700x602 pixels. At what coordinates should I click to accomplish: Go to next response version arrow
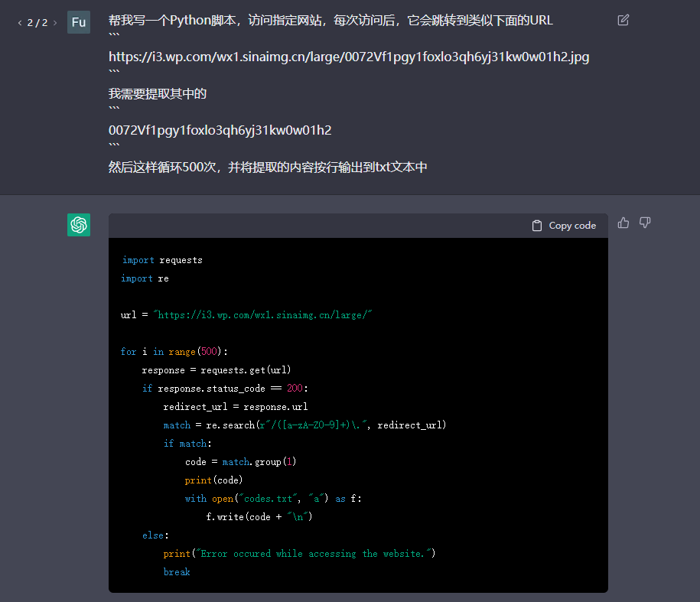coord(55,23)
